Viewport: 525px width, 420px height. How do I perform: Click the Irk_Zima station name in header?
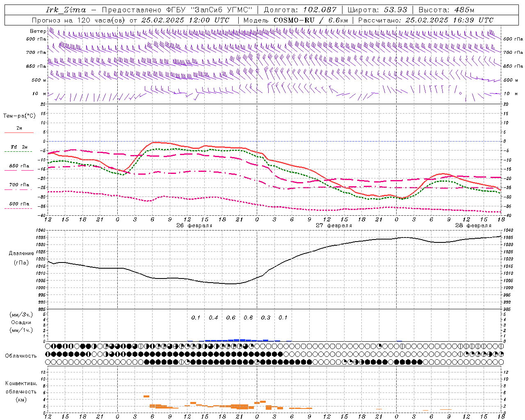(66, 10)
